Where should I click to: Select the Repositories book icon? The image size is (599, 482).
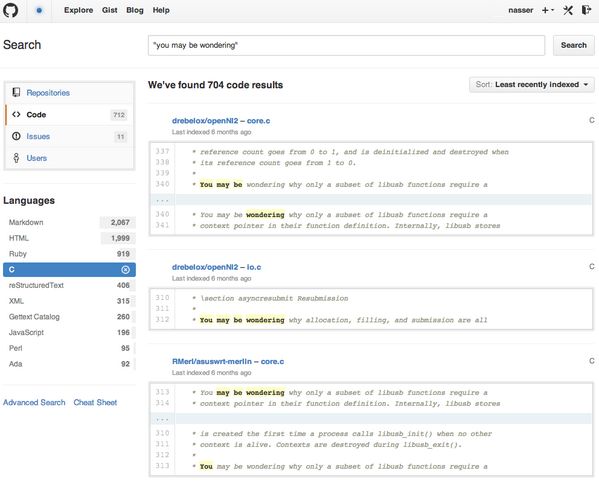16,92
